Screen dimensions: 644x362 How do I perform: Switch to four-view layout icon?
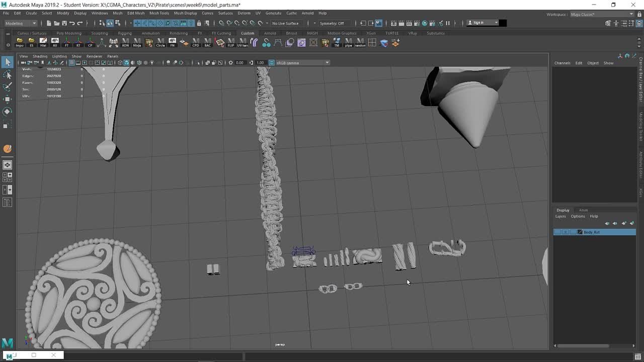8,177
